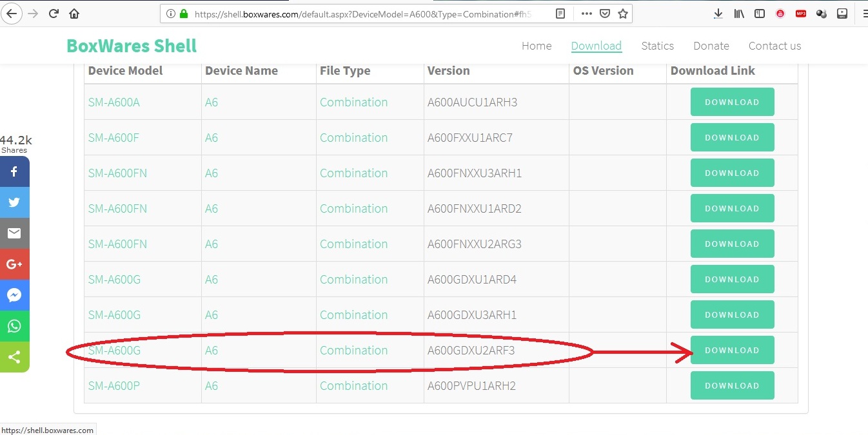Click the video downloader extension icon

point(842,14)
